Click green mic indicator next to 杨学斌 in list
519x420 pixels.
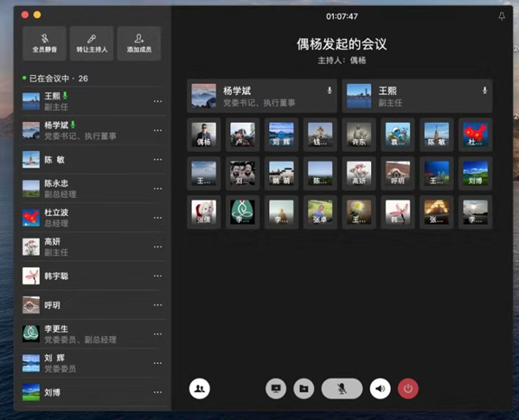(x=73, y=124)
